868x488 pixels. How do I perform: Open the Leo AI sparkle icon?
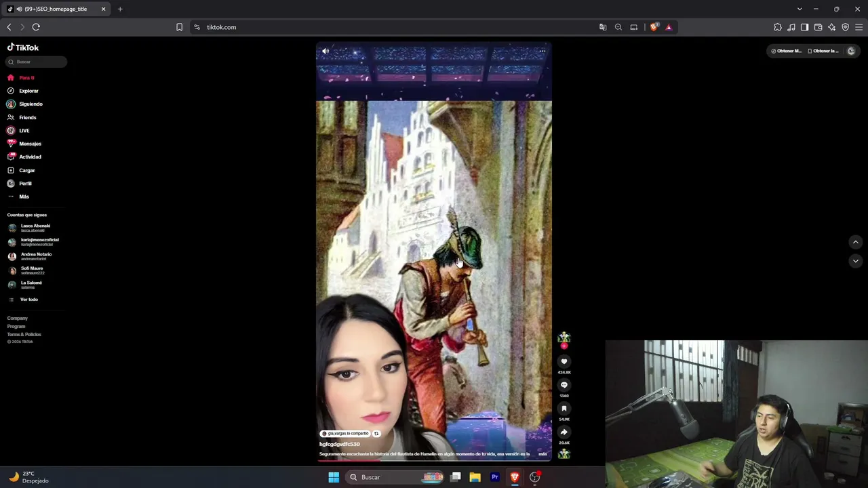832,27
